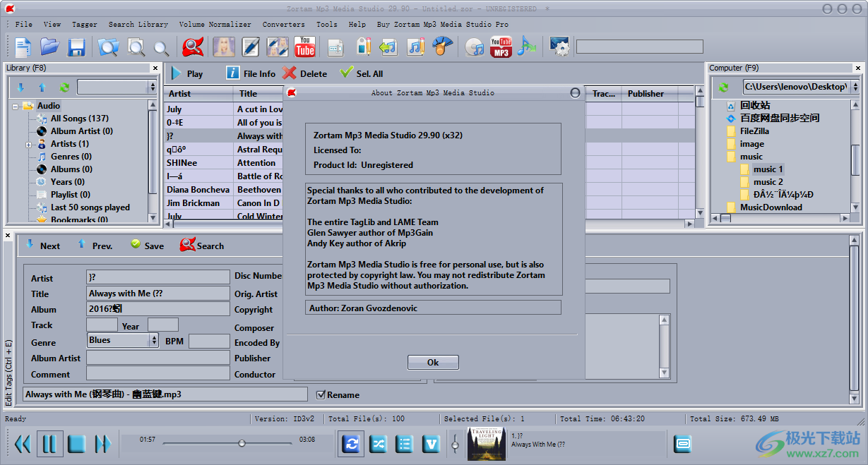Screen dimensions: 868x465
Task: Pause the currently playing track
Action: pos(50,443)
